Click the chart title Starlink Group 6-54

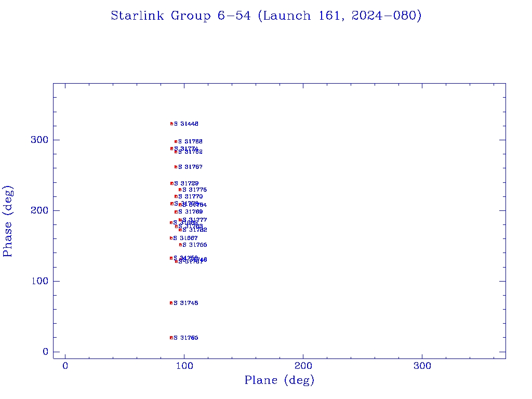tap(266, 16)
